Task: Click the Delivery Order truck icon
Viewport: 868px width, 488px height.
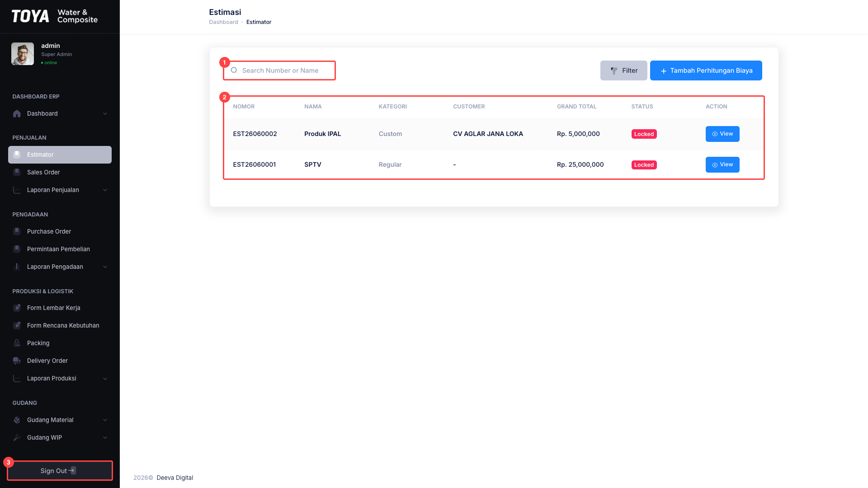Action: [17, 361]
